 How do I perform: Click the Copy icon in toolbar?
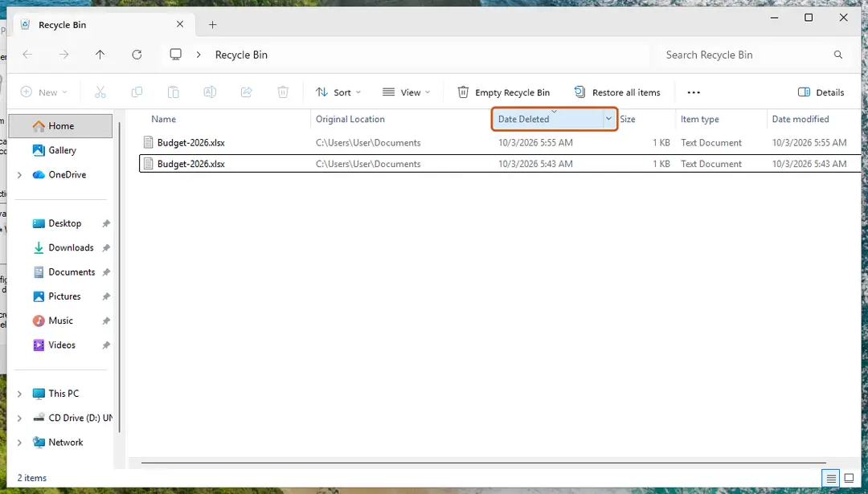pyautogui.click(x=137, y=92)
